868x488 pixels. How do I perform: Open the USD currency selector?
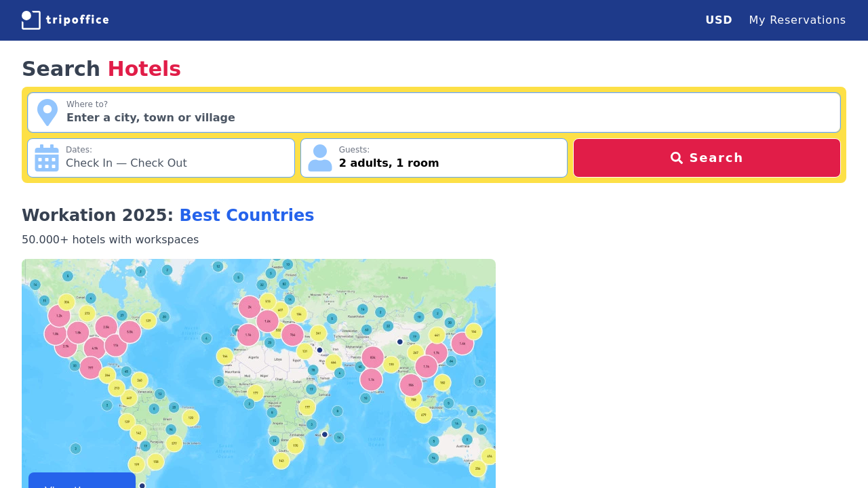tap(718, 20)
